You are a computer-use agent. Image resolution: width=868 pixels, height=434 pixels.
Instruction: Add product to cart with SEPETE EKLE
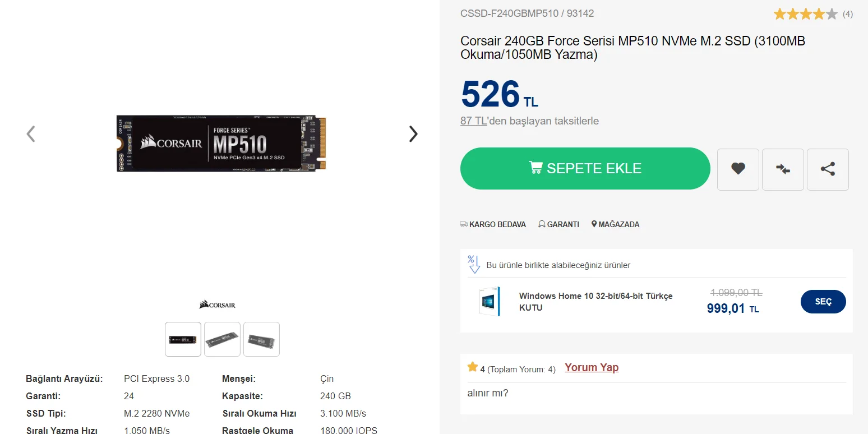tap(585, 168)
